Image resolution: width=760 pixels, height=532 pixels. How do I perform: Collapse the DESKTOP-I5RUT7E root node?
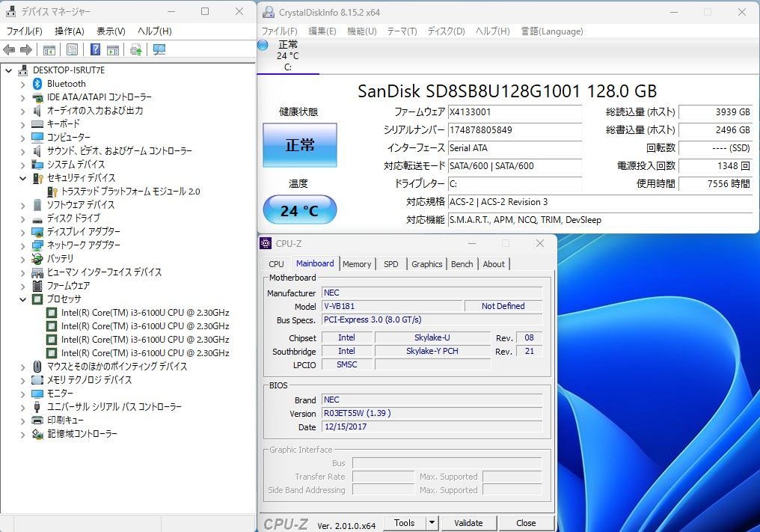tap(9, 71)
